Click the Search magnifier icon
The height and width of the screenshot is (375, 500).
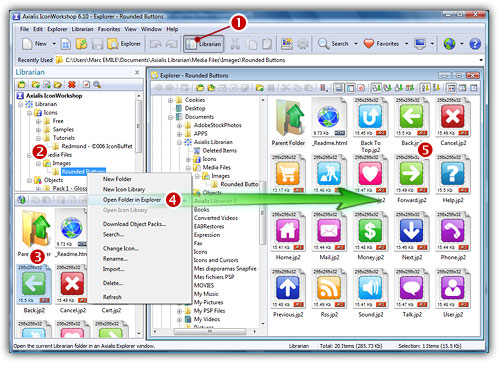tap(323, 44)
